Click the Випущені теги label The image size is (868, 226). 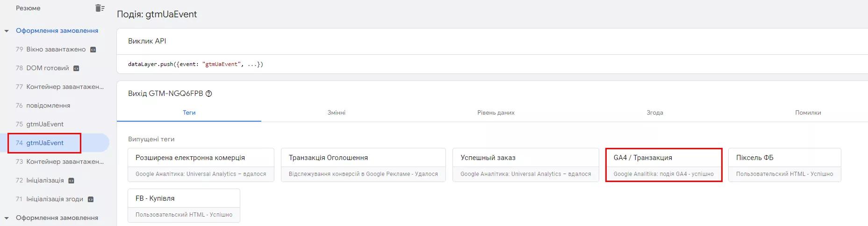coord(151,139)
